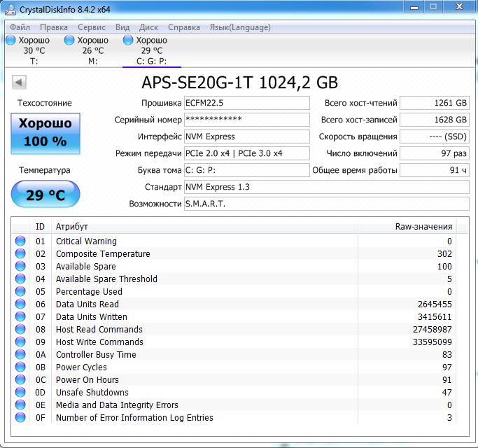Open the Диск menu

[x=148, y=27]
